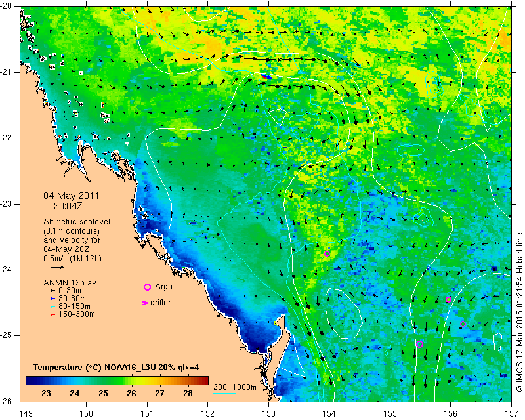Click longitude axis label 150
This screenshot has width=525, height=420.
coord(86,414)
